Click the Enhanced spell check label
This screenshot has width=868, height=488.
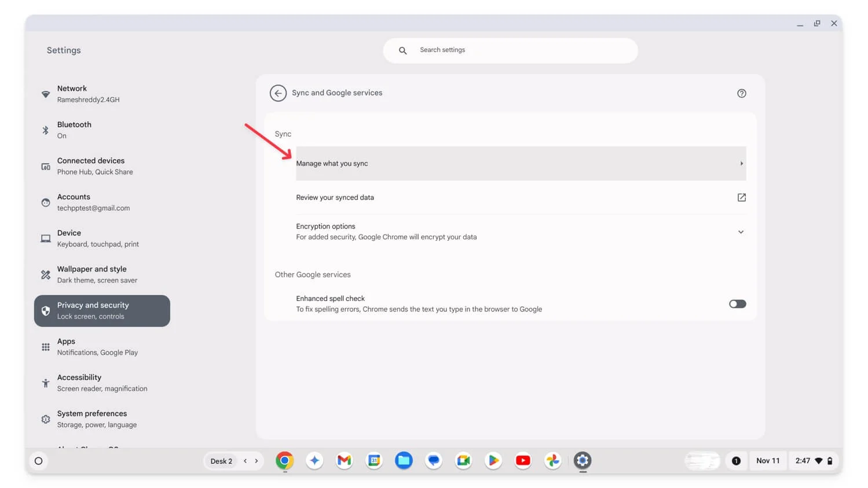330,299
